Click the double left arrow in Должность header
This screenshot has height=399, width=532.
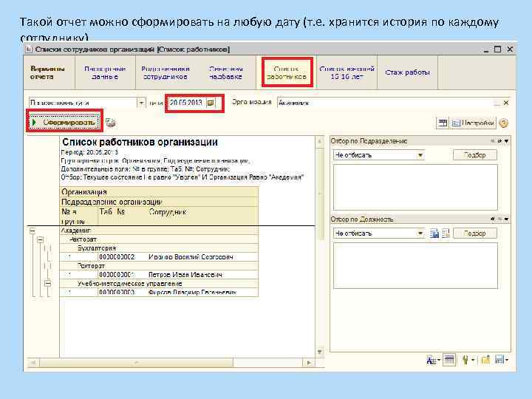coord(492,219)
